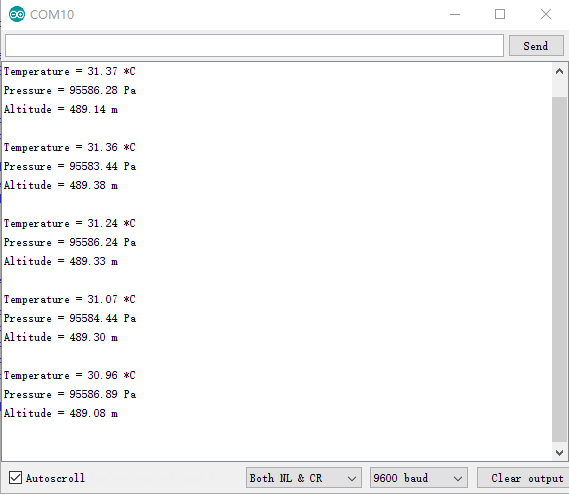This screenshot has height=495, width=569.
Task: Open the 9600 baud rate dropdown
Action: click(419, 478)
